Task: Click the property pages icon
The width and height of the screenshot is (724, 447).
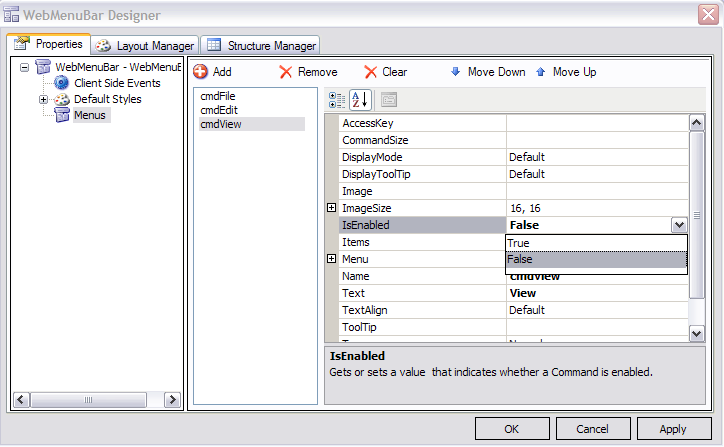Action: pyautogui.click(x=388, y=99)
